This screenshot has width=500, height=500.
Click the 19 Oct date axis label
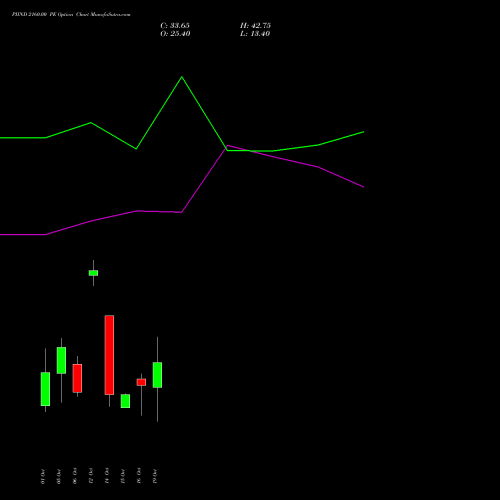[155, 476]
